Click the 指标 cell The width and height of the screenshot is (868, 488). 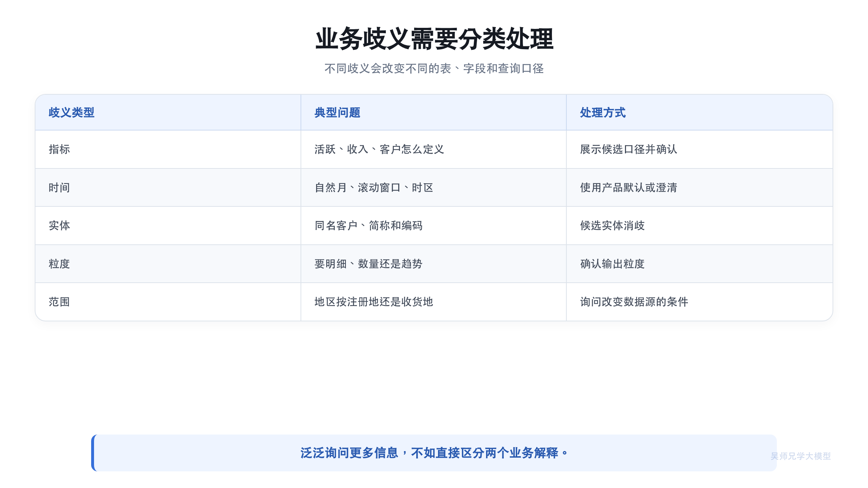168,149
